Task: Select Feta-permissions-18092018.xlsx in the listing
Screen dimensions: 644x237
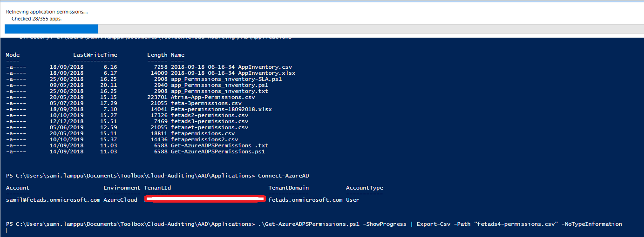Action: pos(221,109)
